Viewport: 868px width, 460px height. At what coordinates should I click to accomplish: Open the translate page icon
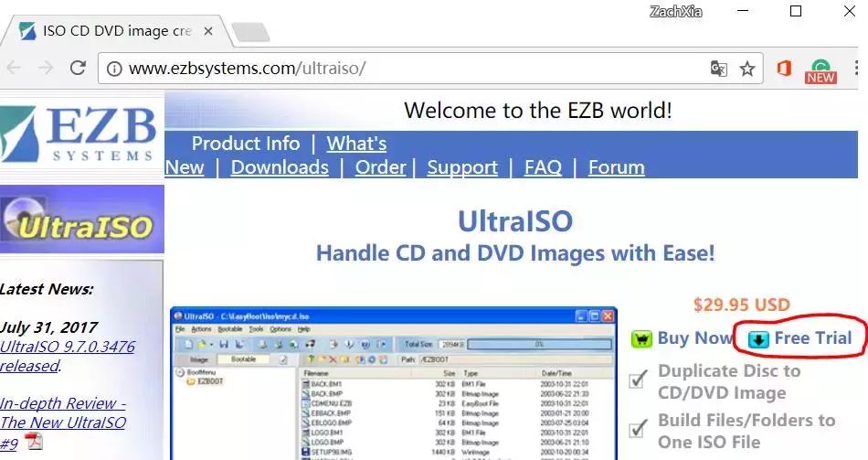718,69
